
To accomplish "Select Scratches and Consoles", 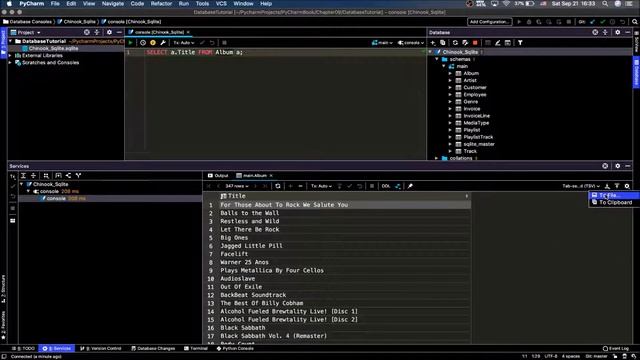I will (x=47, y=63).
